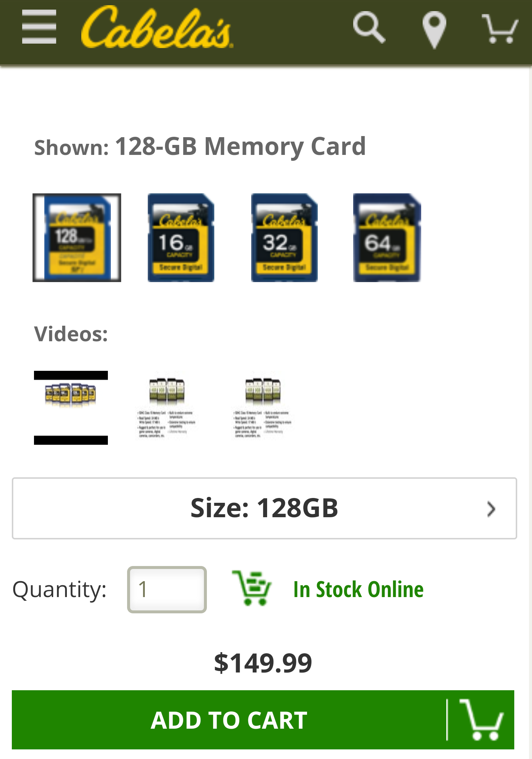The width and height of the screenshot is (532, 759).
Task: Open the search magnifier icon
Action: click(x=369, y=27)
